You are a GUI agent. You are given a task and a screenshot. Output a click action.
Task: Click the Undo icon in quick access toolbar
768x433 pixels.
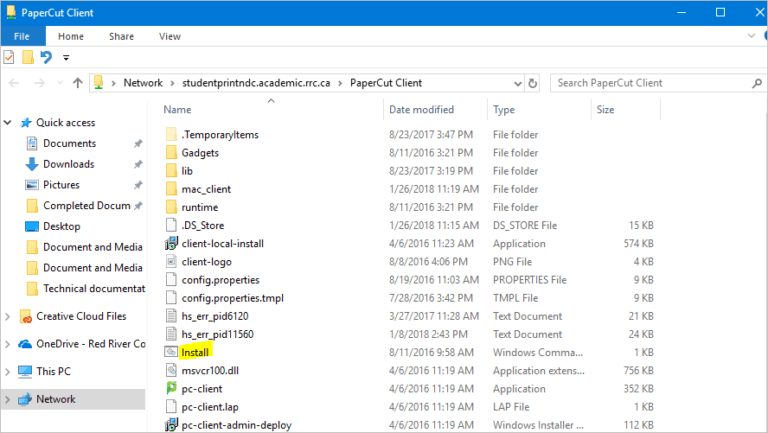coord(46,58)
